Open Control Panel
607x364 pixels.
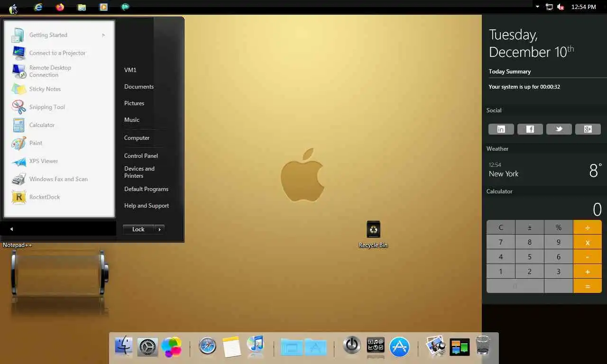pyautogui.click(x=141, y=156)
